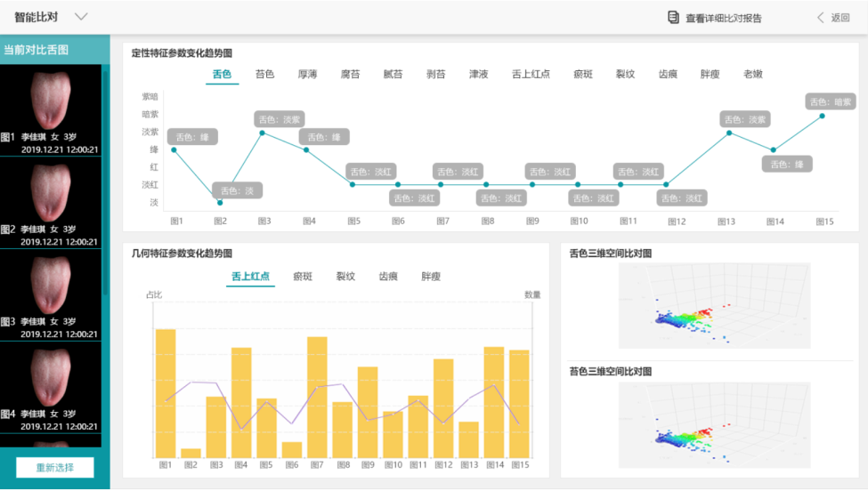Select tongue image 图3 thumbnail

pos(51,295)
